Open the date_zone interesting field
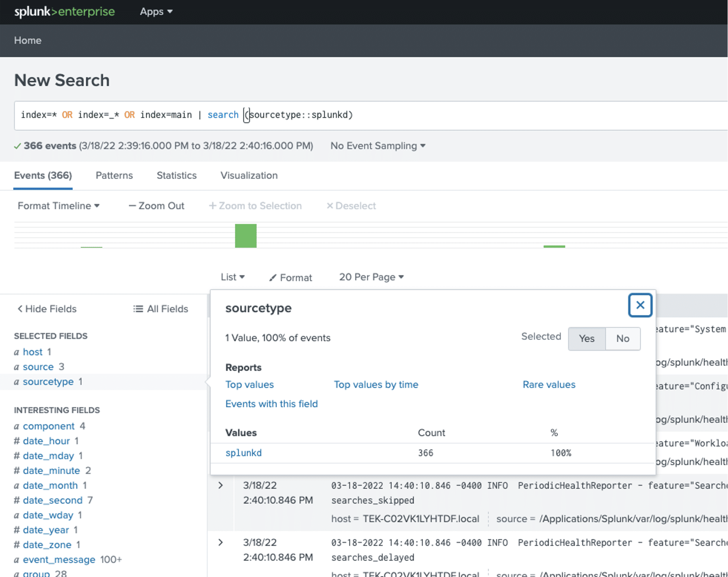 tap(47, 545)
